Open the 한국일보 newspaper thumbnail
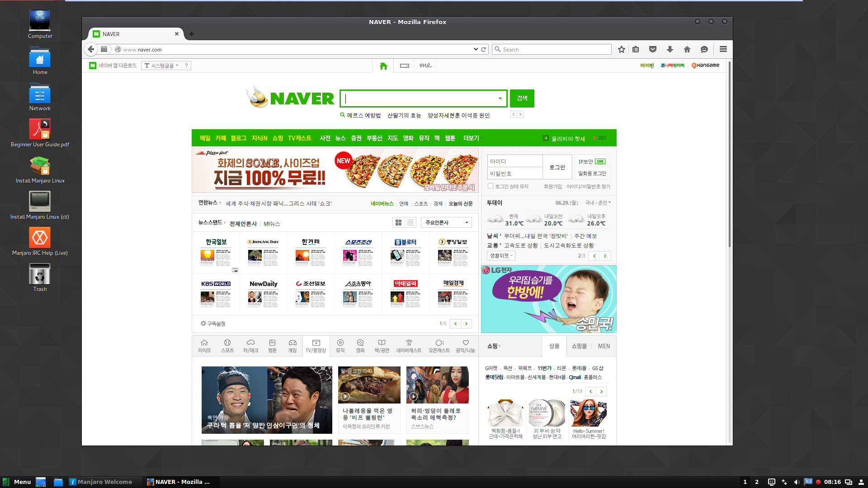The image size is (868, 488). (216, 253)
